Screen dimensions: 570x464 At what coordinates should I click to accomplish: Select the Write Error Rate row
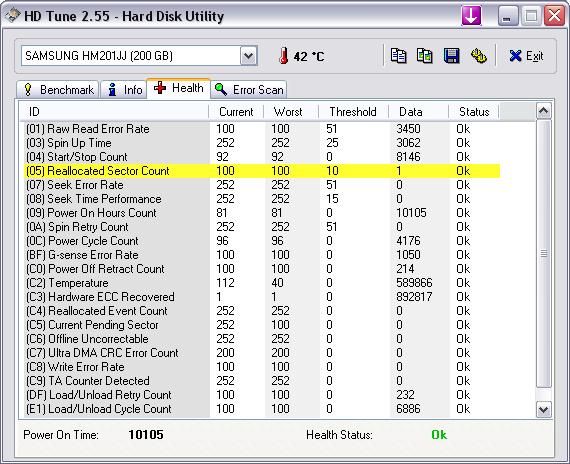coord(262,367)
